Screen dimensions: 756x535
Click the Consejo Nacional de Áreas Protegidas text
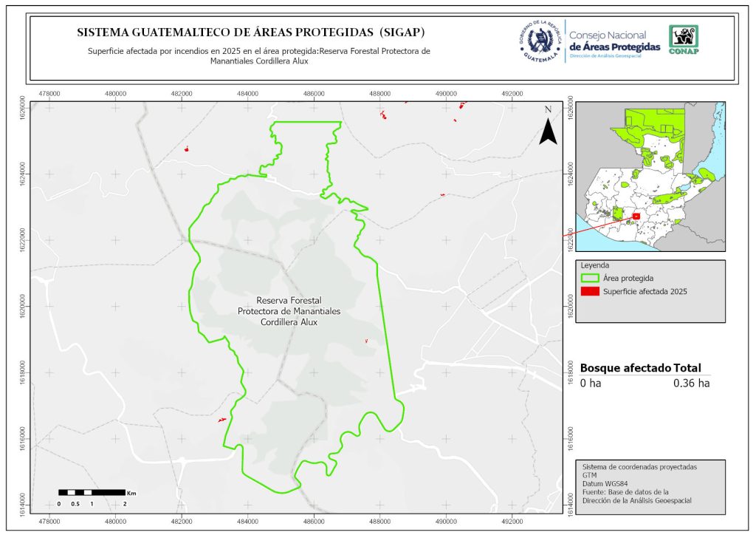[614, 41]
